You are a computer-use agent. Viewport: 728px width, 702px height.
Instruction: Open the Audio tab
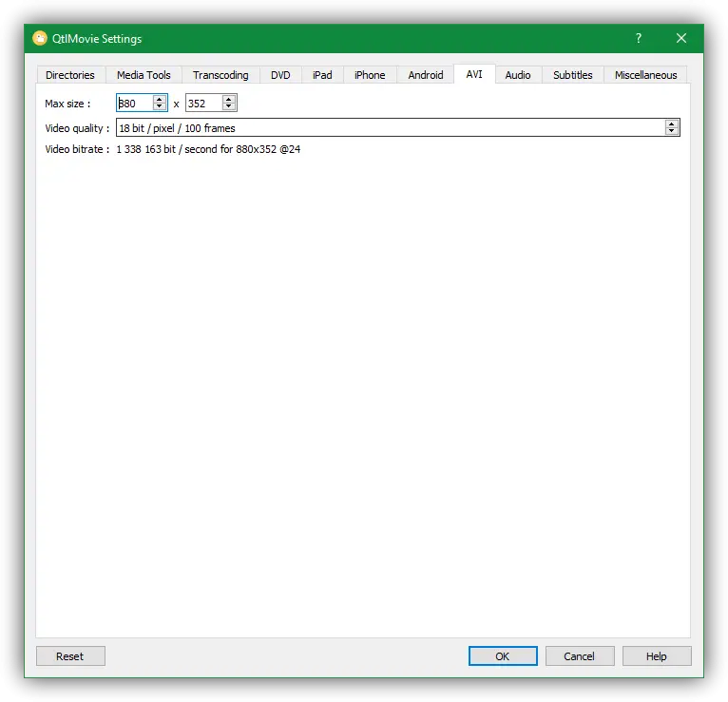coord(518,75)
